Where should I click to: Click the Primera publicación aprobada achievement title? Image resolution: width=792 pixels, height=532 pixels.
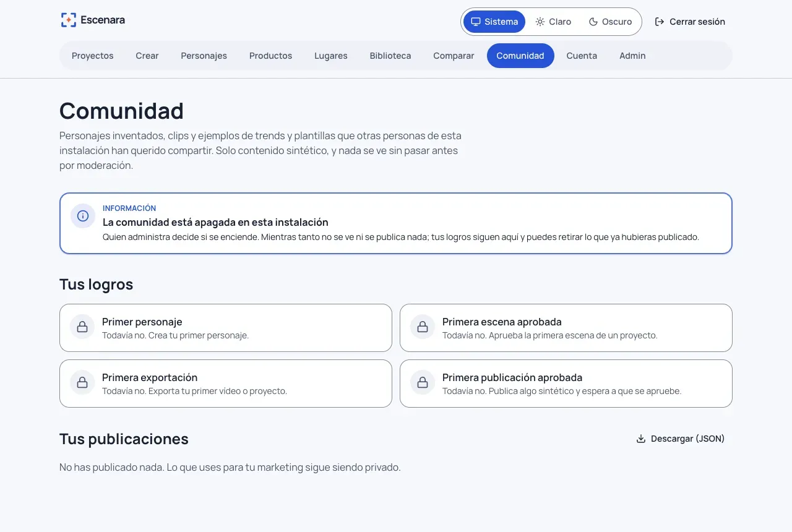click(512, 377)
